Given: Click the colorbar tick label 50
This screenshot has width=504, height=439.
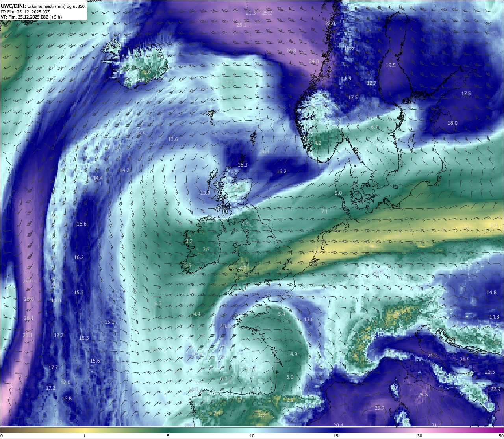Looking at the screenshot, I should point(500,436).
